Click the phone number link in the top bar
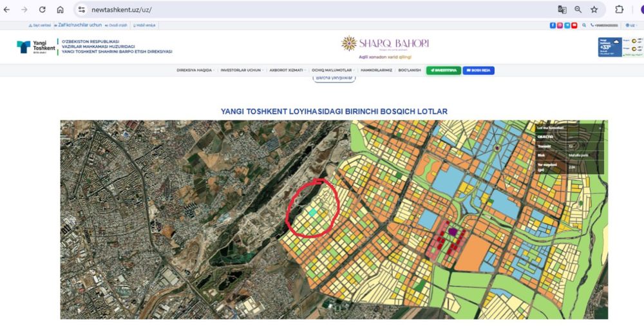644x326 pixels. click(604, 26)
